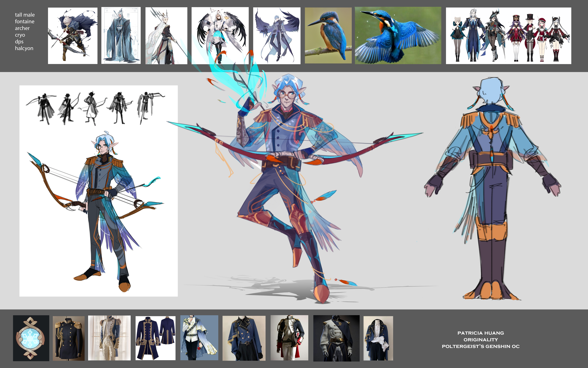This screenshot has height=368, width=588.
Task: Select the "cryo" keyword text
Action: tap(20, 35)
